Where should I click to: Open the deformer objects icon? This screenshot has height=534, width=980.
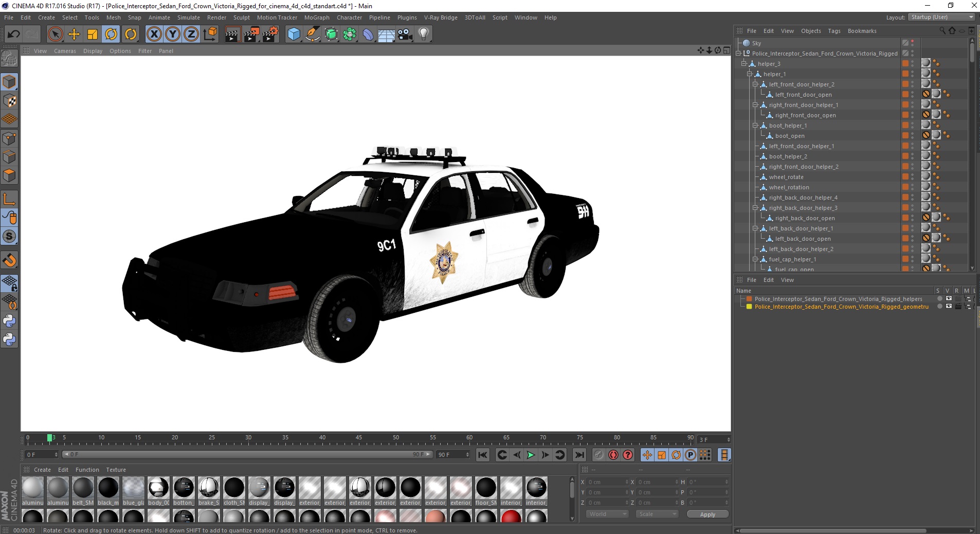tap(368, 34)
